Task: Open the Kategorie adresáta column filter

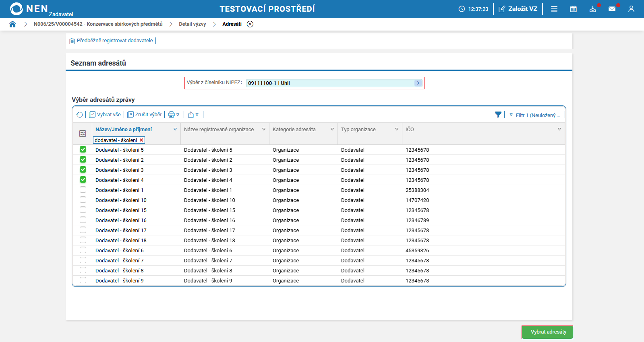Action: pyautogui.click(x=332, y=130)
